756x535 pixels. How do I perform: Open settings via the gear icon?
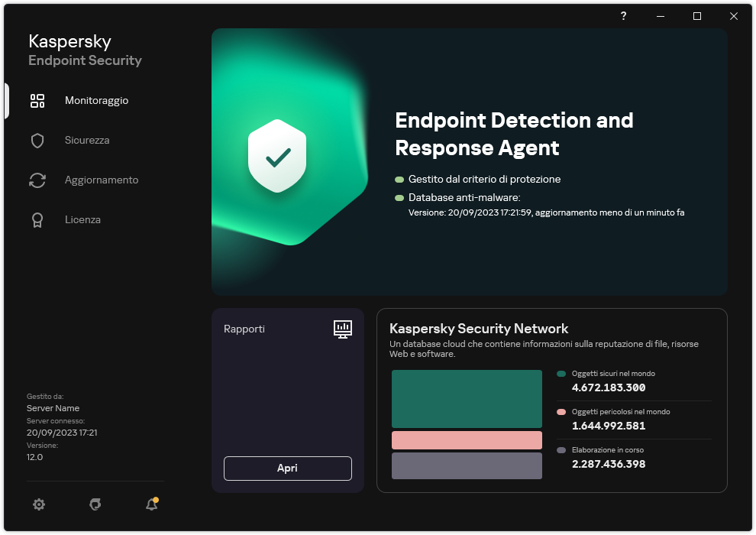(x=39, y=504)
